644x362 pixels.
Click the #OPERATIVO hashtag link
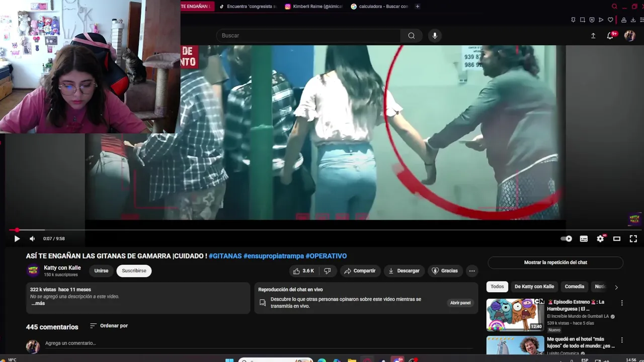pyautogui.click(x=326, y=256)
